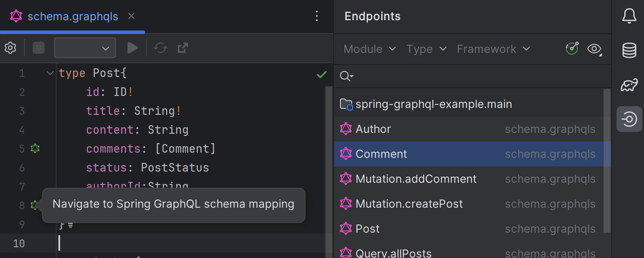The width and height of the screenshot is (644, 258).
Task: Open the Framework filter dropdown
Action: tap(493, 49)
